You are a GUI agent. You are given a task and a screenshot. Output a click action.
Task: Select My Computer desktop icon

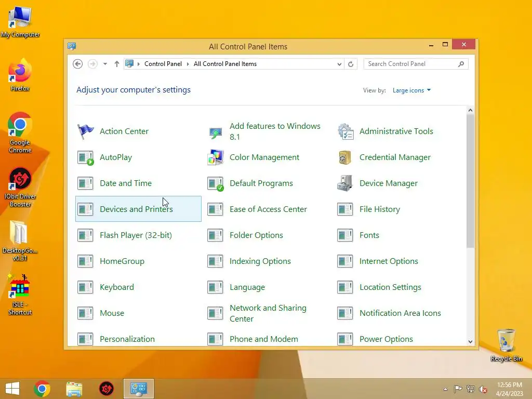pyautogui.click(x=20, y=22)
